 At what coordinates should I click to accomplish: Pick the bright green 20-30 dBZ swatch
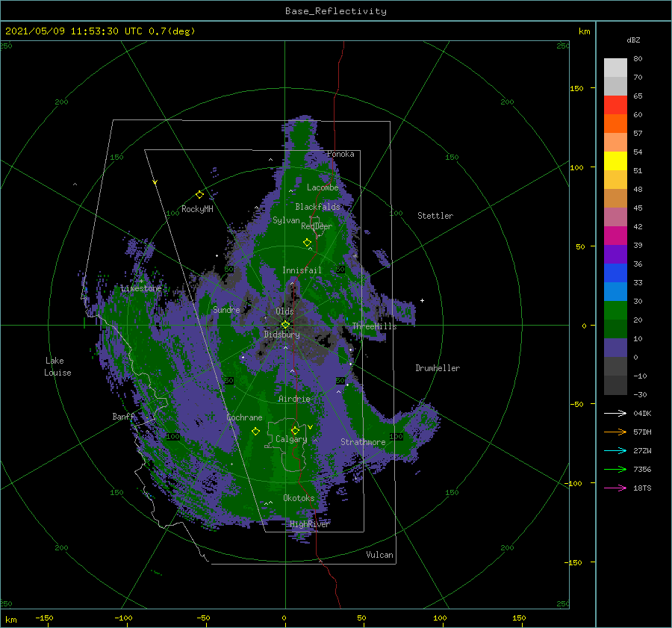(615, 310)
